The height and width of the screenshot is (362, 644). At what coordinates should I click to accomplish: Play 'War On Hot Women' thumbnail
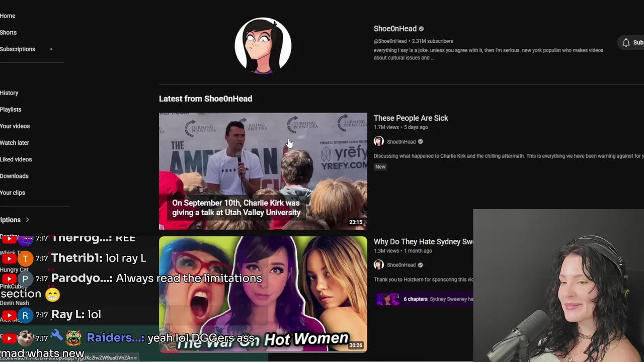(263, 294)
